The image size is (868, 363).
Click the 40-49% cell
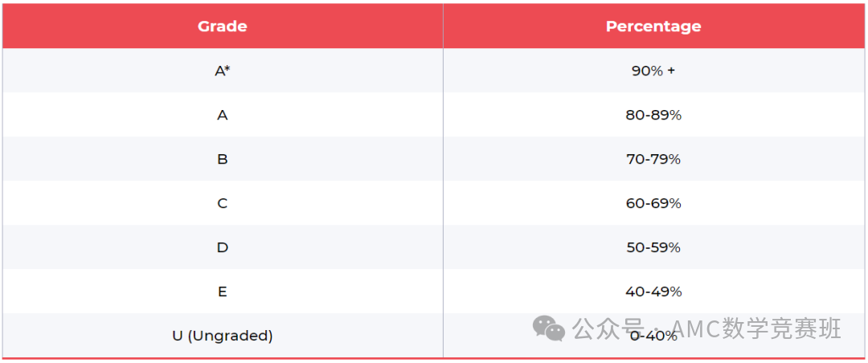coord(653,292)
